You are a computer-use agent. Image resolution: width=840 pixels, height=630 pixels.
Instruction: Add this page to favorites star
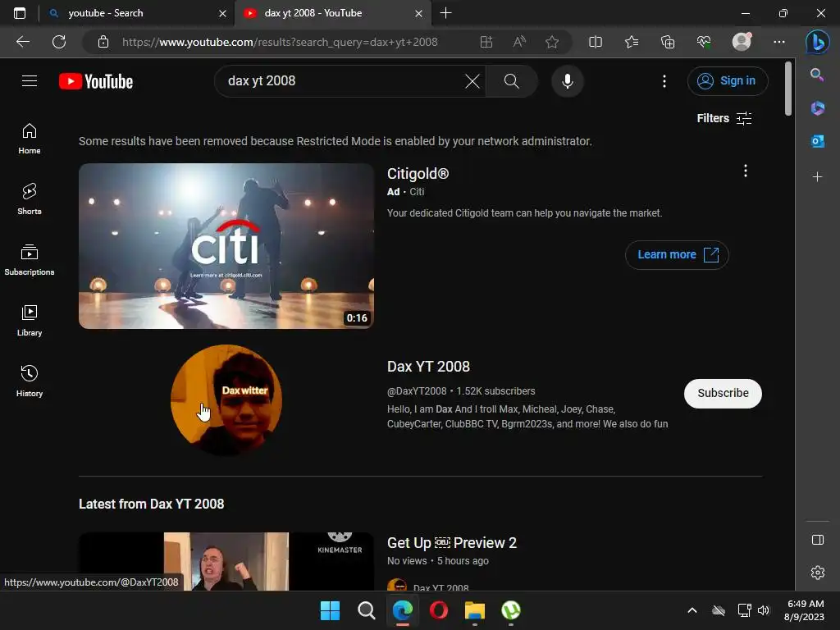point(552,42)
